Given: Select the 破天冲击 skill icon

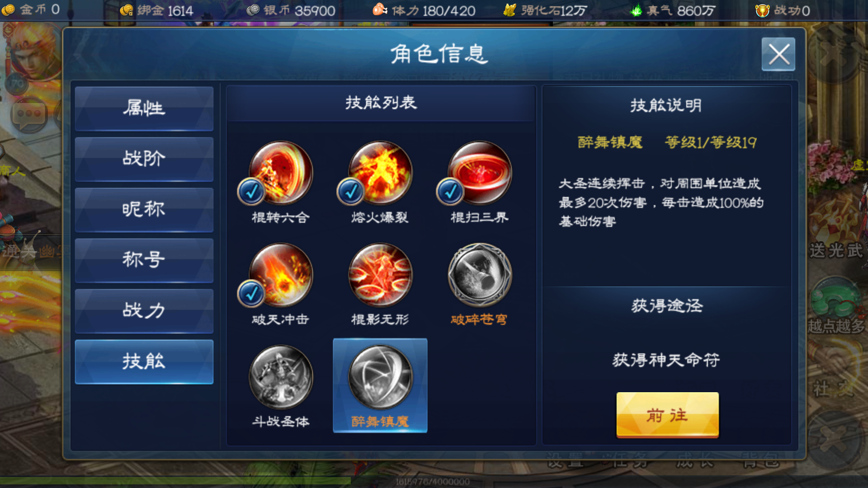Looking at the screenshot, I should click(281, 275).
